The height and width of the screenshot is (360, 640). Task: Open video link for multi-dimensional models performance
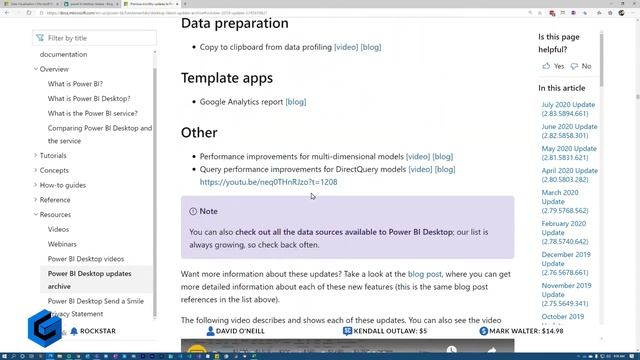pos(418,156)
